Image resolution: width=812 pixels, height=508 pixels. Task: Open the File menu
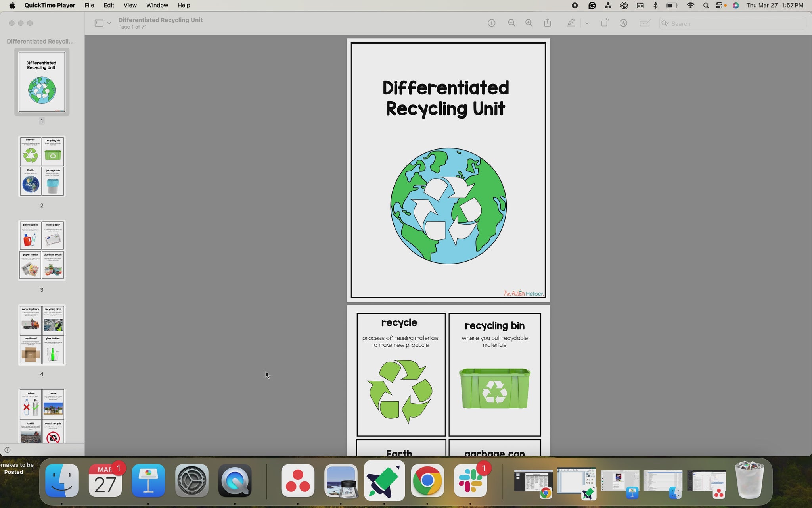pos(89,5)
